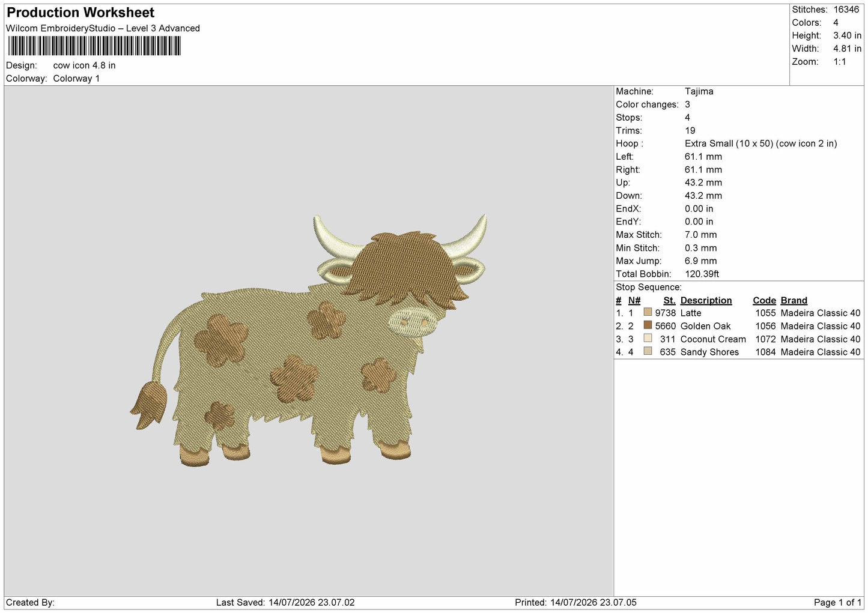The width and height of the screenshot is (868, 613).
Task: Click stitch count 9738 in Latte row
Action: (x=665, y=313)
